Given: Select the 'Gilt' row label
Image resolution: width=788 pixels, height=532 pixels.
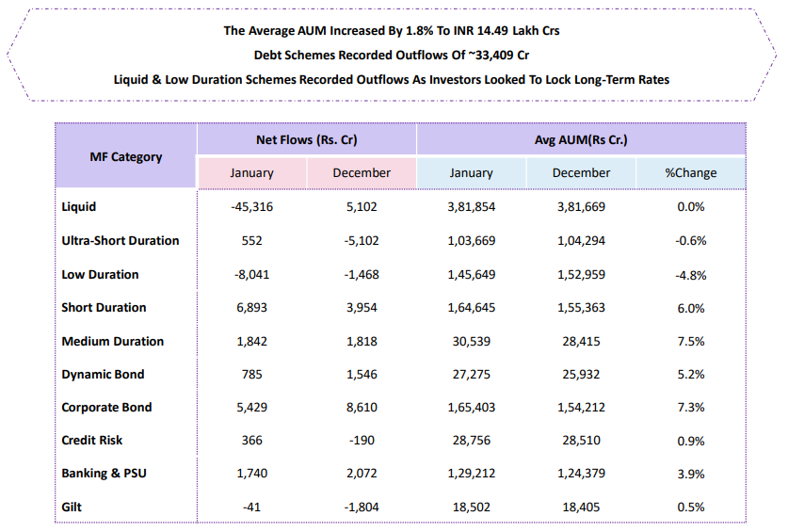Looking at the screenshot, I should coord(72,507).
